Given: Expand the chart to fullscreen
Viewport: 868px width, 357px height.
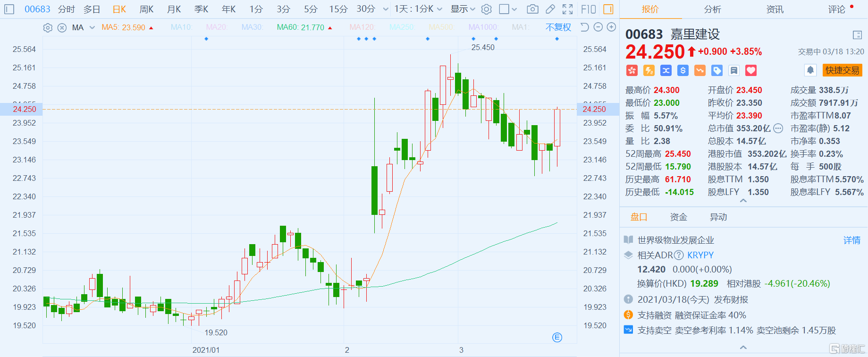Looking at the screenshot, I should pyautogui.click(x=568, y=9).
